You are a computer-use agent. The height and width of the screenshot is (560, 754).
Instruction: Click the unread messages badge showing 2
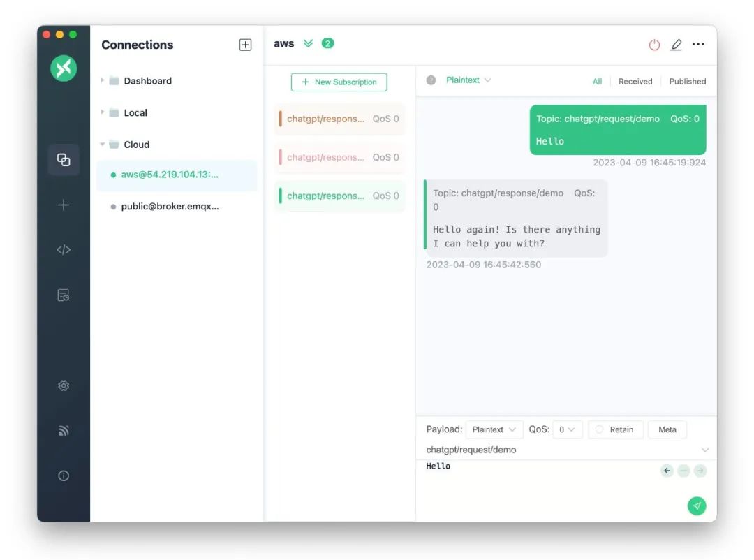tap(328, 43)
